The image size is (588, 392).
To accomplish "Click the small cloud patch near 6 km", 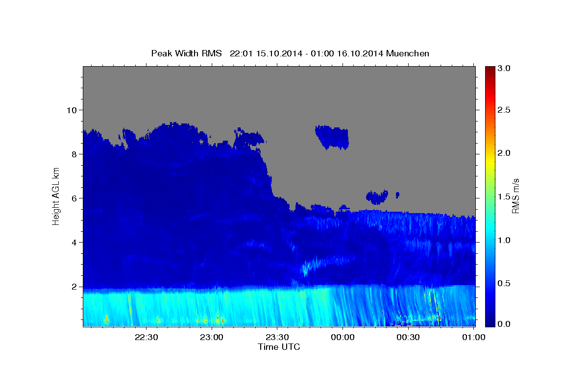I will [x=377, y=197].
